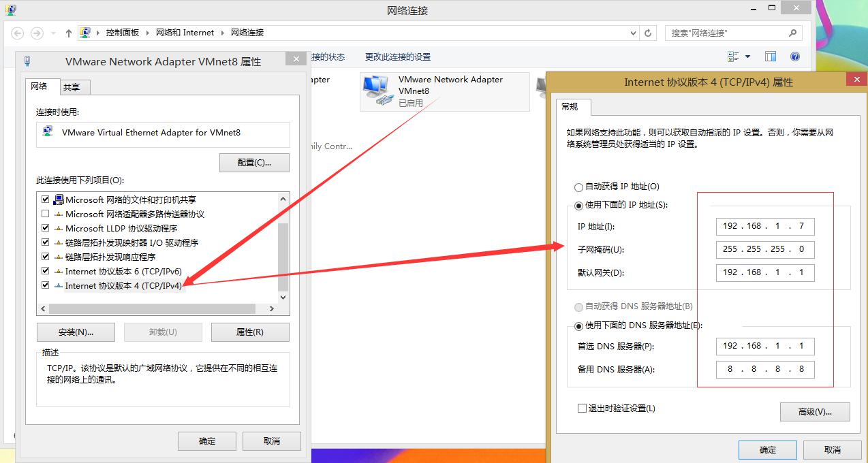Select 使用下面的 IP 地址 radio button

pos(579,205)
